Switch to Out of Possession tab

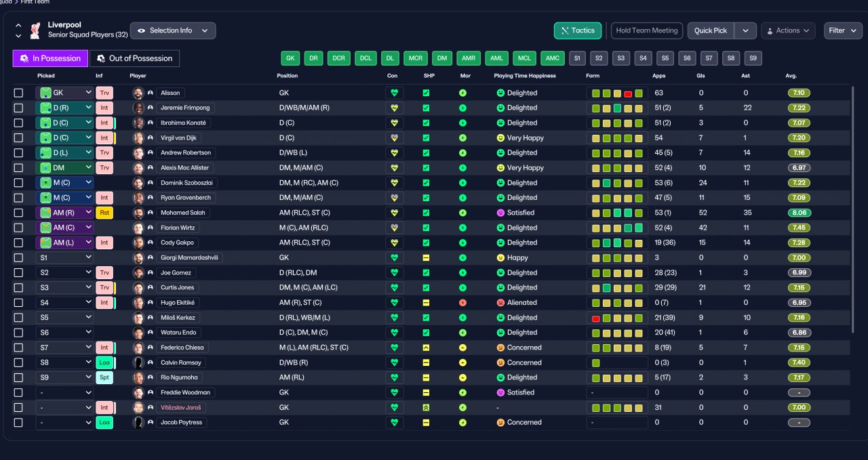[134, 58]
